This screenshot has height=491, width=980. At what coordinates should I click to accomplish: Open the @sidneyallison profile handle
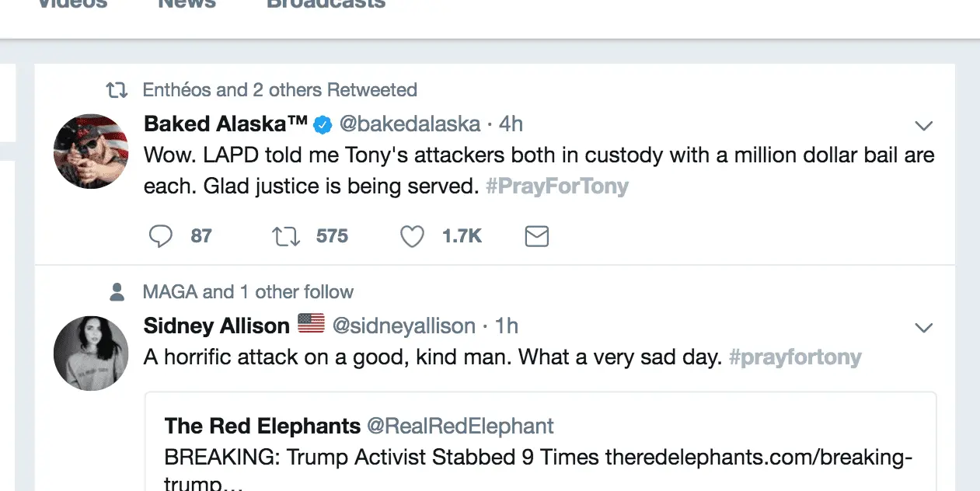coord(404,326)
